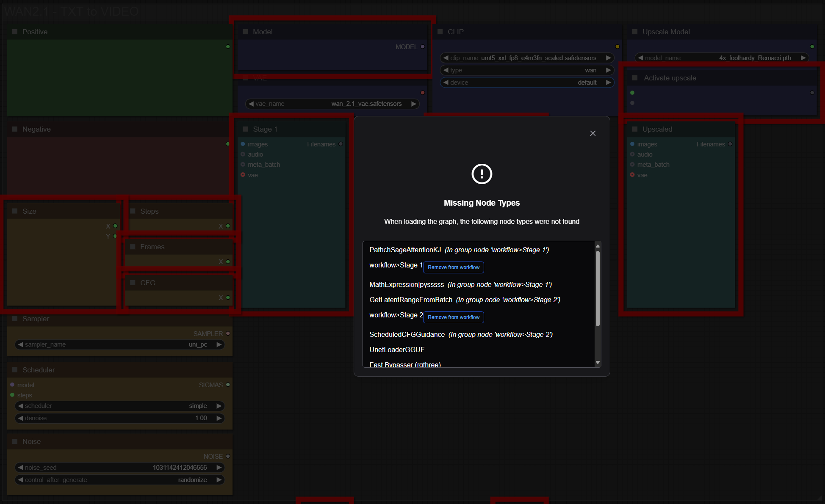Close the Missing Node Types dialog
Image resolution: width=825 pixels, height=504 pixels.
[x=592, y=133]
